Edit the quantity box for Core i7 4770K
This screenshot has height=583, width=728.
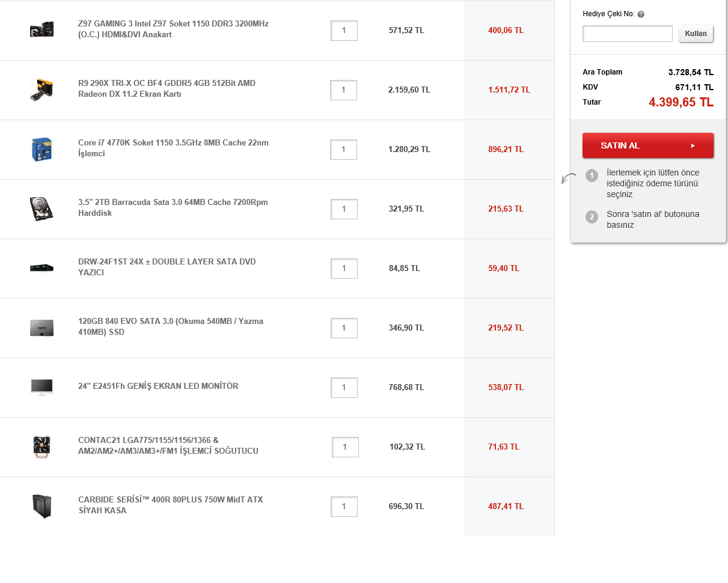[343, 150]
